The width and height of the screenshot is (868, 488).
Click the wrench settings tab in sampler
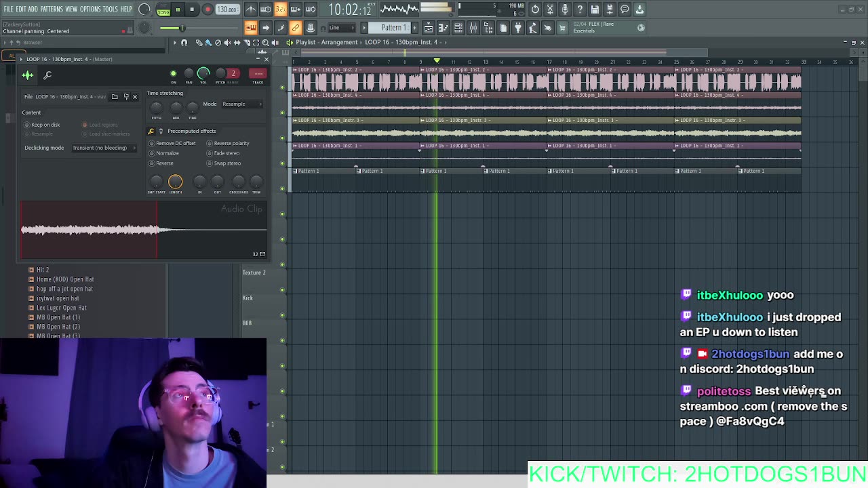click(x=47, y=75)
